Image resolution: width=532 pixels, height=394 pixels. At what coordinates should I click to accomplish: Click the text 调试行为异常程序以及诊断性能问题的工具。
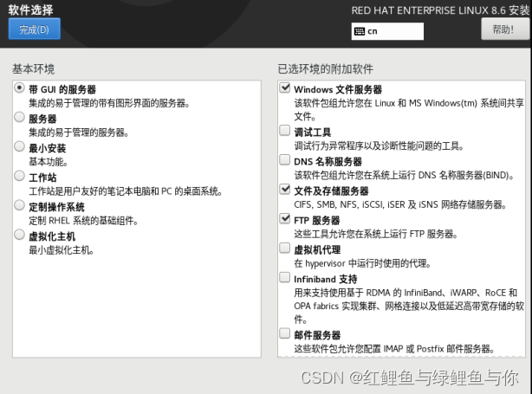379,146
